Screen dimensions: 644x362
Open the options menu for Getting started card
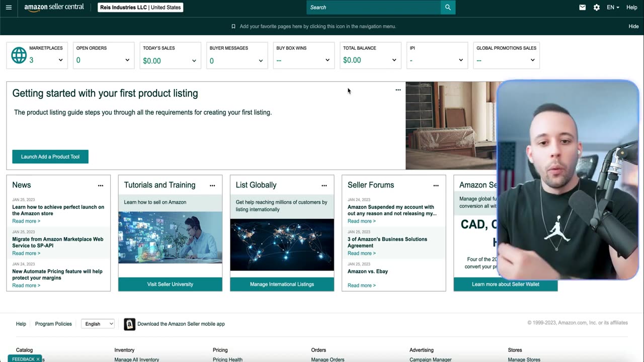[398, 90]
